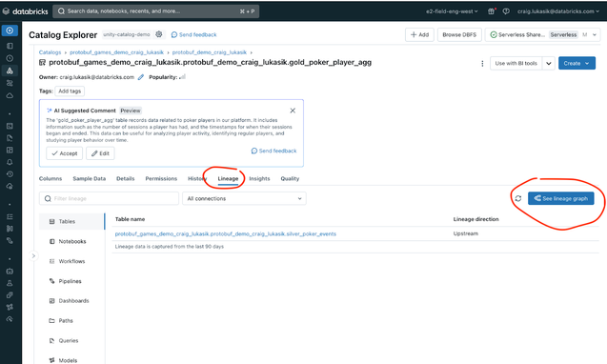Image resolution: width=607 pixels, height=364 pixels.
Task: Click the Browse DBFS button
Action: (x=459, y=34)
